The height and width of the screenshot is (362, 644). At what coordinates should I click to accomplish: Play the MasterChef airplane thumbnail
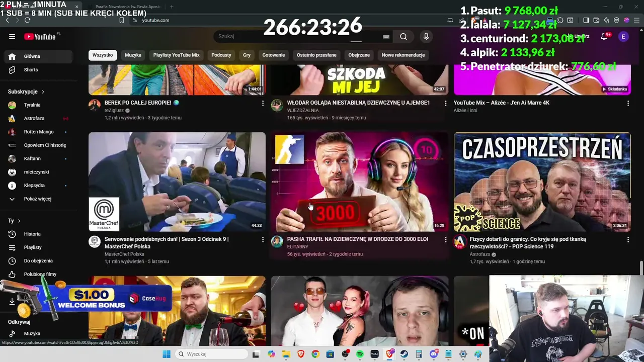[x=177, y=182]
